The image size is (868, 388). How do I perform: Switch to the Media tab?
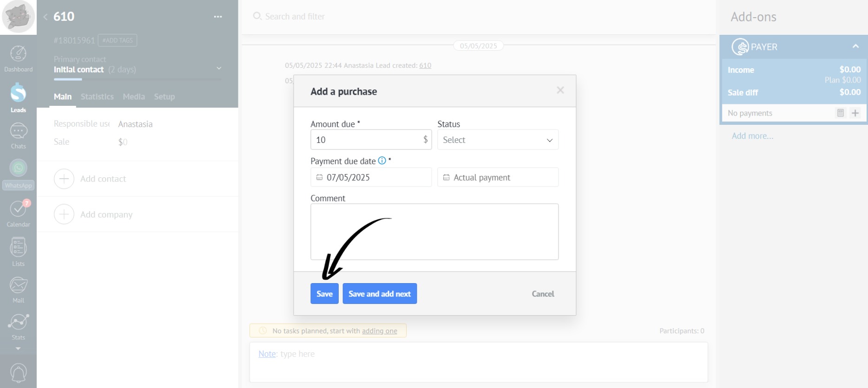coord(134,97)
